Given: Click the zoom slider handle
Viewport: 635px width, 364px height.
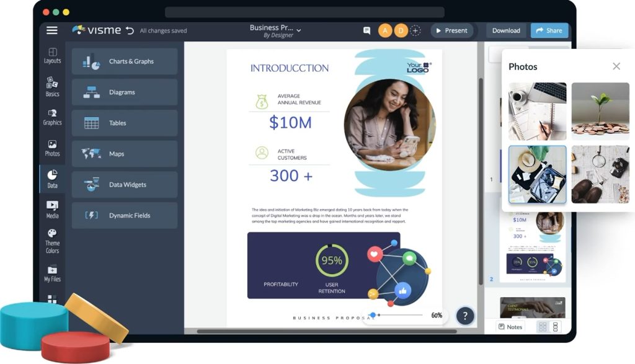Looking at the screenshot, I should coord(373,315).
